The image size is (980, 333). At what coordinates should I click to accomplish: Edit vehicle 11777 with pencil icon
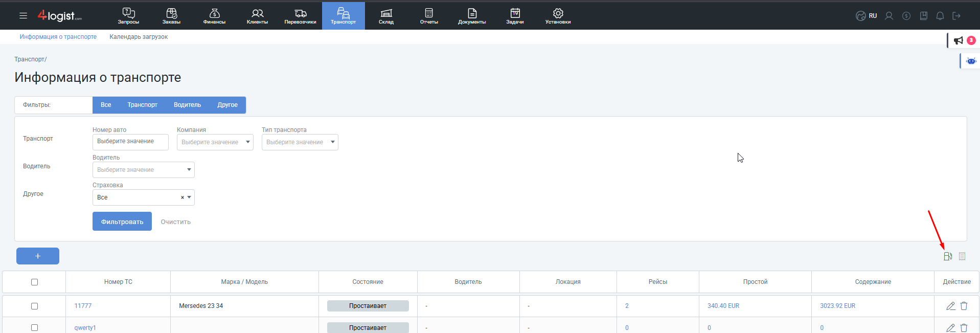(950, 306)
